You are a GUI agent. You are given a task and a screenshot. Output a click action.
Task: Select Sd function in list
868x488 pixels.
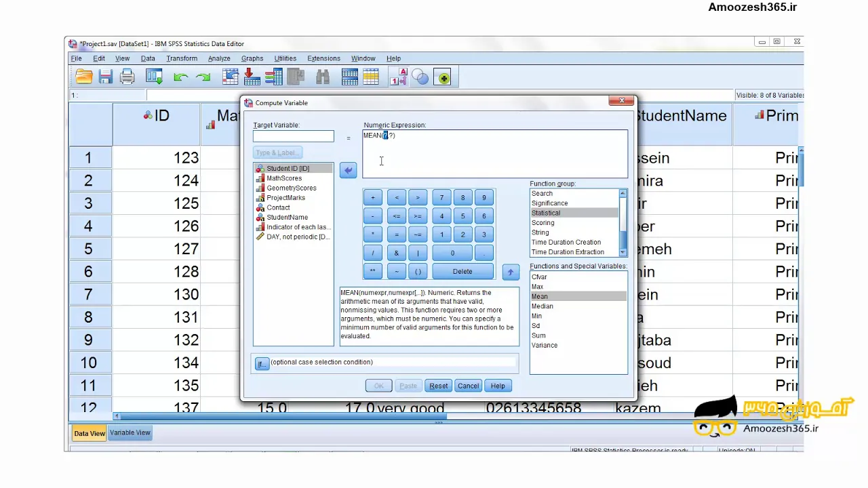(x=578, y=326)
